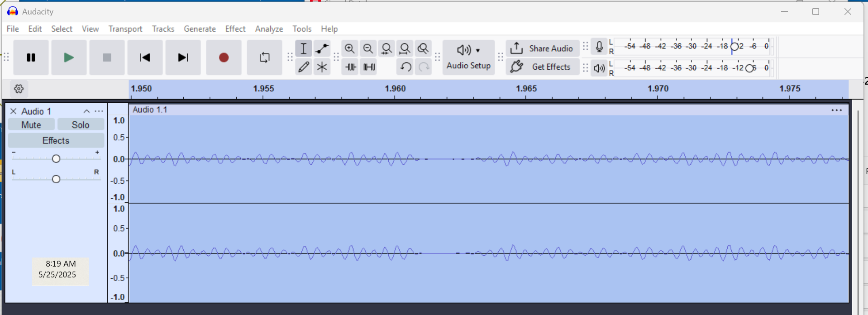
Task: Click the Trim audio outside selection icon
Action: [351, 67]
